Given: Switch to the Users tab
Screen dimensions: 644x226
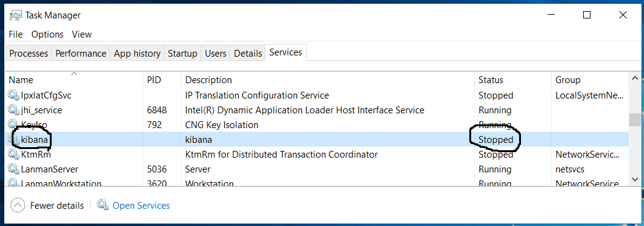Looking at the screenshot, I should [x=216, y=54].
